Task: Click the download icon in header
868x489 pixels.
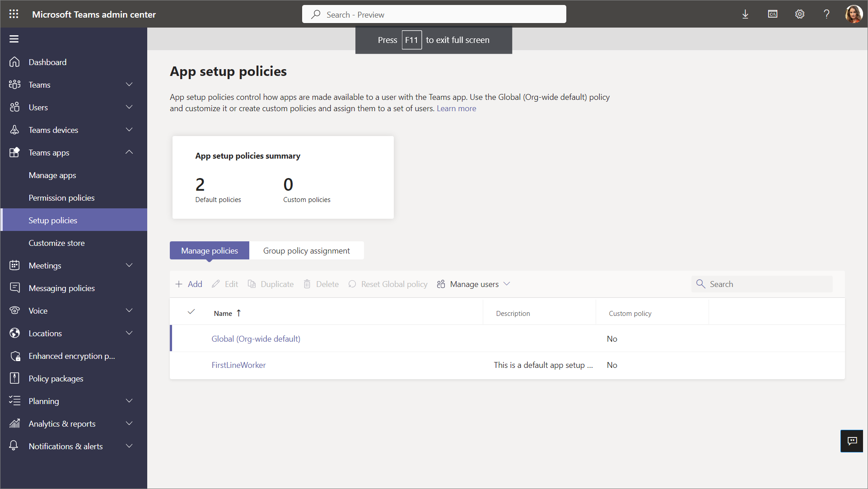Action: point(745,14)
